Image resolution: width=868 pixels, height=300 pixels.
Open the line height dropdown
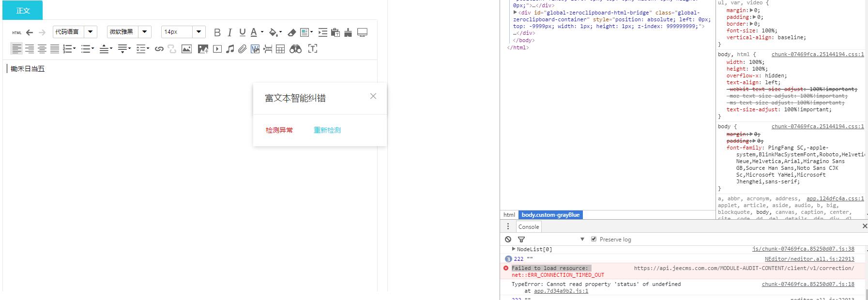point(148,48)
